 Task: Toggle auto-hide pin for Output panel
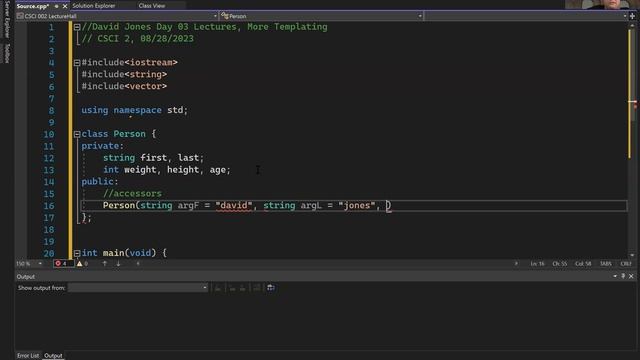click(623, 276)
